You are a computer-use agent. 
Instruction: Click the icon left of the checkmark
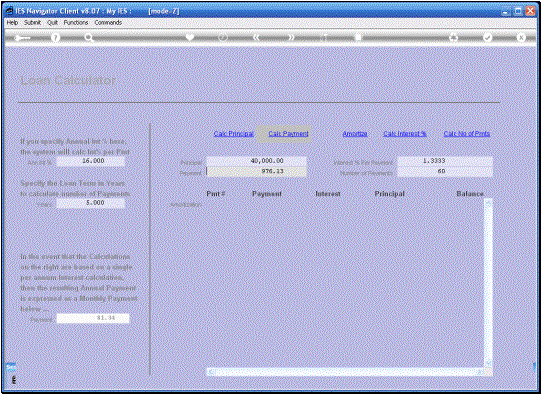454,37
